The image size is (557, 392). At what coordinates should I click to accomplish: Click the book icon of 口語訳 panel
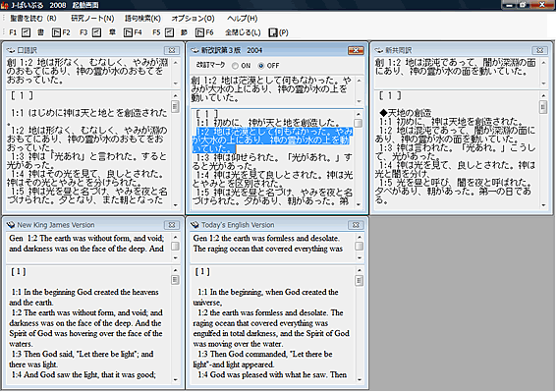(x=10, y=50)
